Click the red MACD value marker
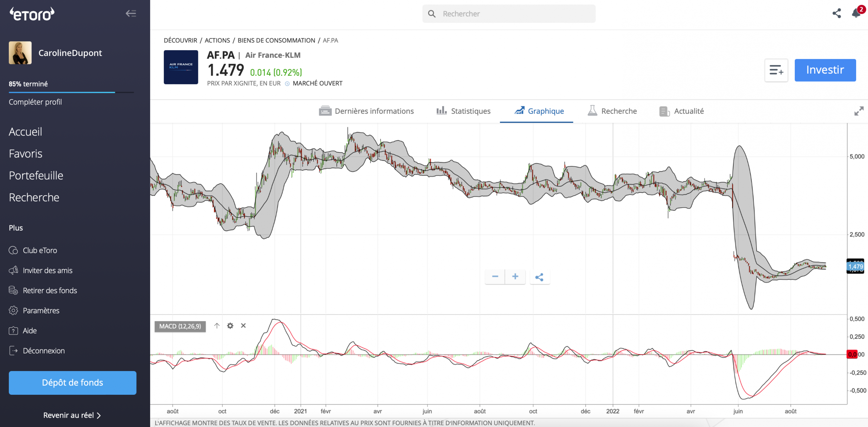This screenshot has width=868, height=427. 852,355
